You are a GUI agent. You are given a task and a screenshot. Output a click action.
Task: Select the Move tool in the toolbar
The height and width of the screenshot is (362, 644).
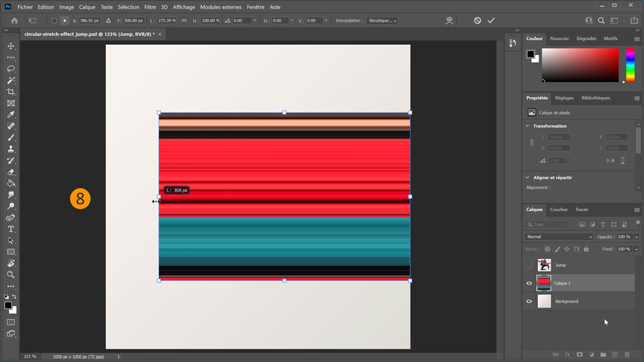11,46
